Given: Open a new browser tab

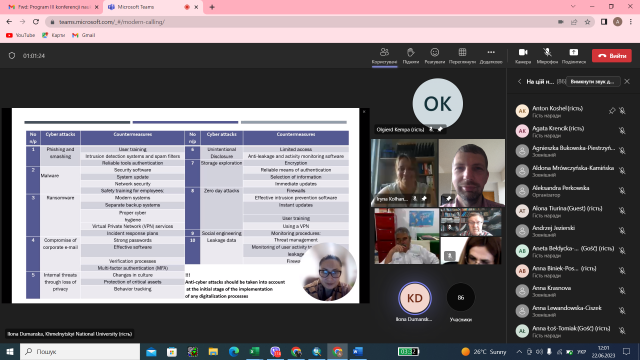Looking at the screenshot, I should click(212, 7).
